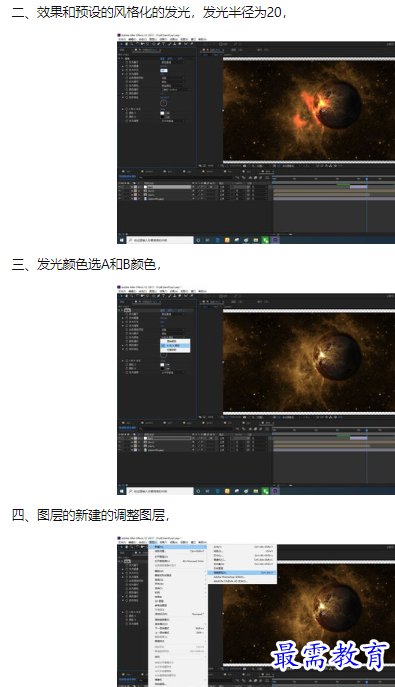Choose first entry of step 四 新建 submenu
The height and width of the screenshot is (687, 395).
(242, 547)
